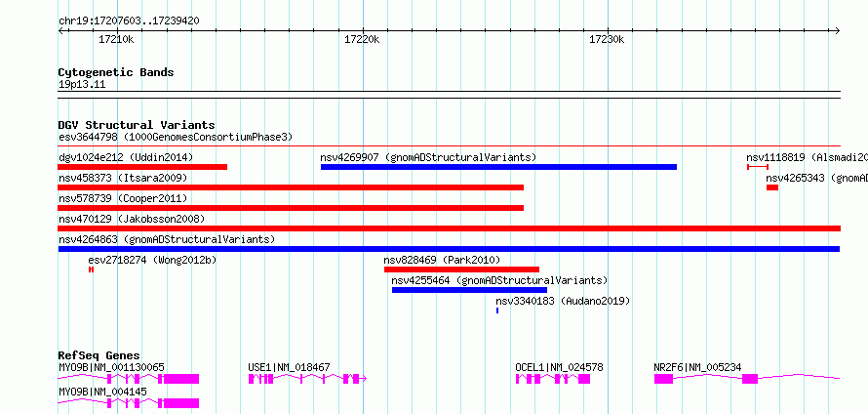Open esv2718274 (Wong2012b) label
The height and width of the screenshot is (414, 868).
[x=152, y=260]
